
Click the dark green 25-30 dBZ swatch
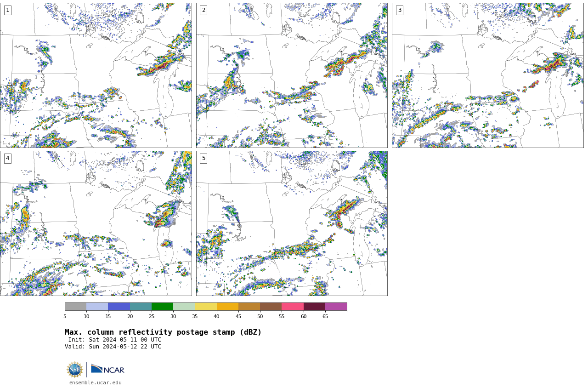click(x=162, y=307)
